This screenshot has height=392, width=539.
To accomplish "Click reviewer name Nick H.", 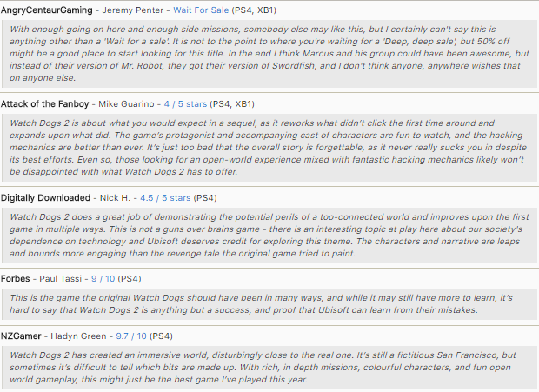I will click(x=120, y=196).
